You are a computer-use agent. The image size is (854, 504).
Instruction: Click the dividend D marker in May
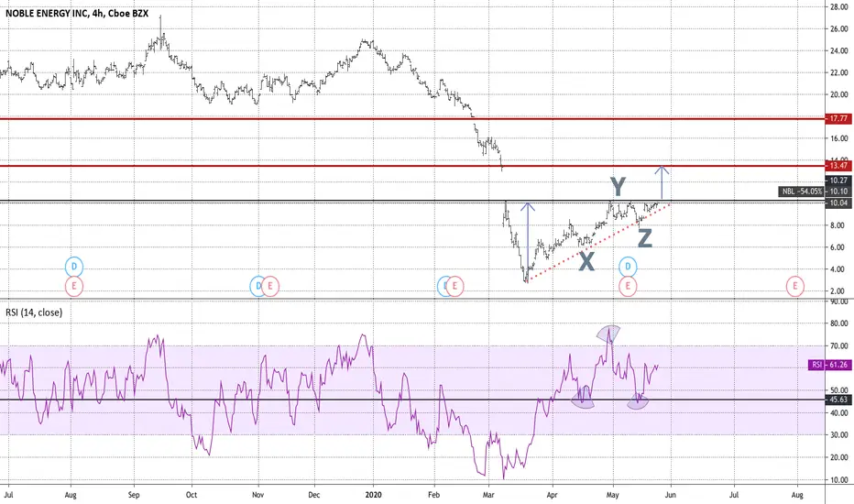click(x=628, y=267)
